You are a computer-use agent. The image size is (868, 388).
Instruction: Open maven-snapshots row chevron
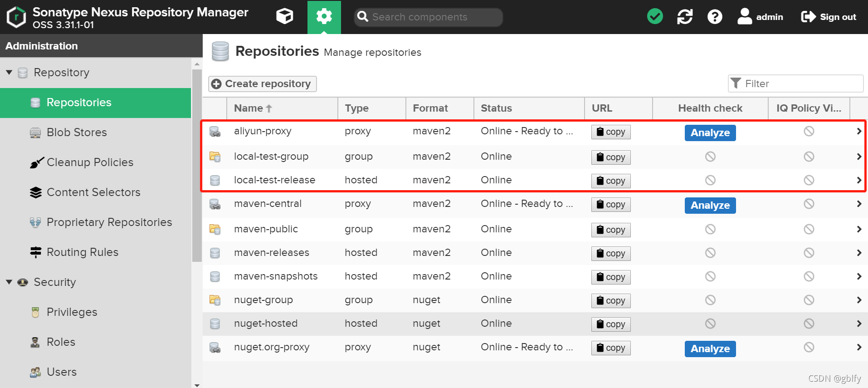[859, 276]
